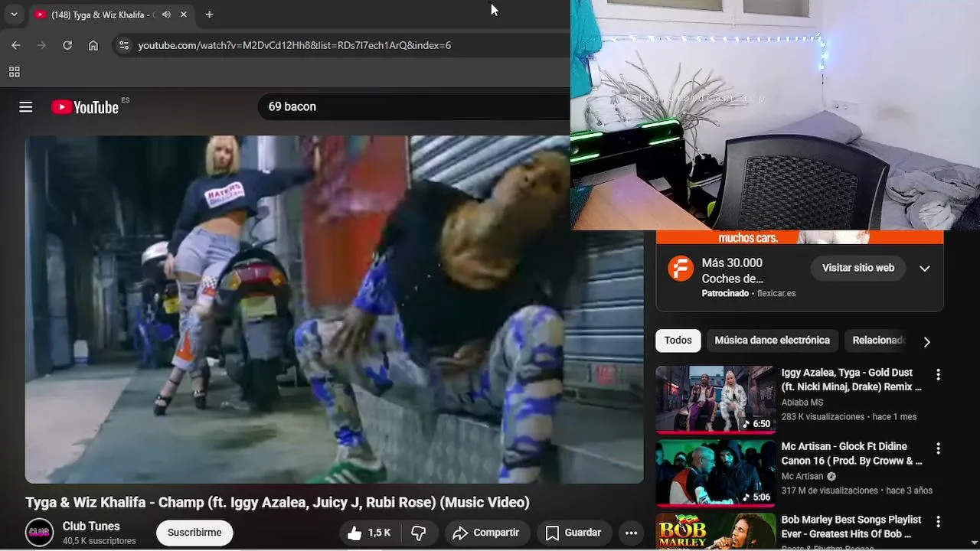Select the Todos filter chip
The height and width of the screenshot is (551, 980).
tap(678, 341)
